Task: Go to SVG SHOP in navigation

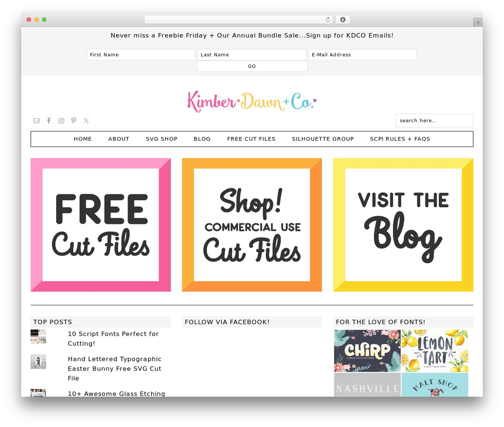Action: (162, 139)
